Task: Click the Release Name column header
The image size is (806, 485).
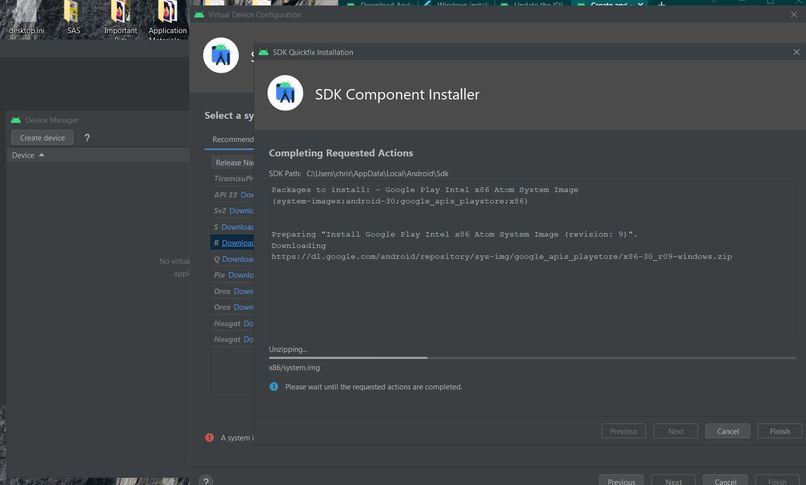Action: (234, 162)
